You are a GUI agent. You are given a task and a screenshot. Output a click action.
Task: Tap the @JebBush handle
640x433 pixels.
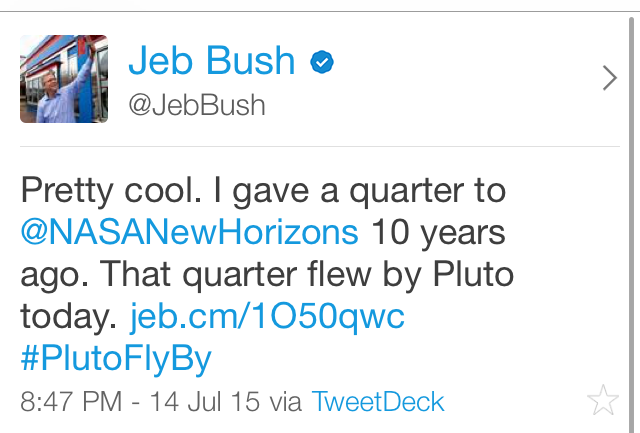click(x=196, y=104)
